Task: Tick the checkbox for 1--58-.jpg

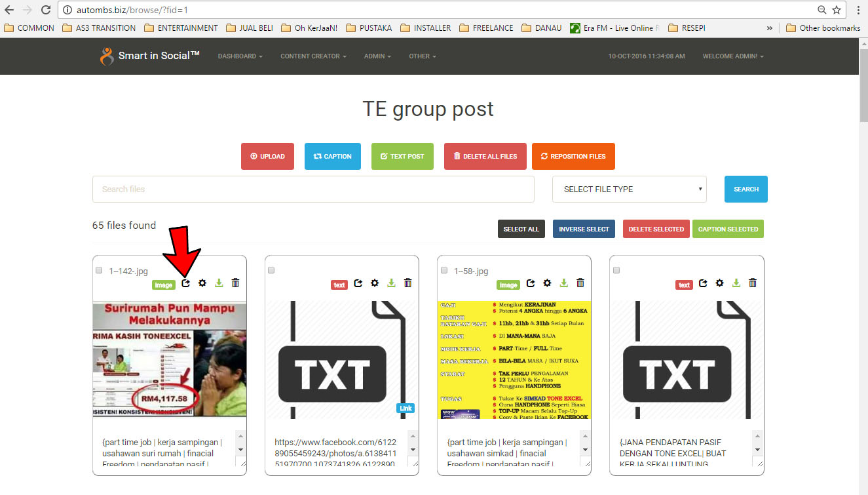Action: (x=443, y=270)
